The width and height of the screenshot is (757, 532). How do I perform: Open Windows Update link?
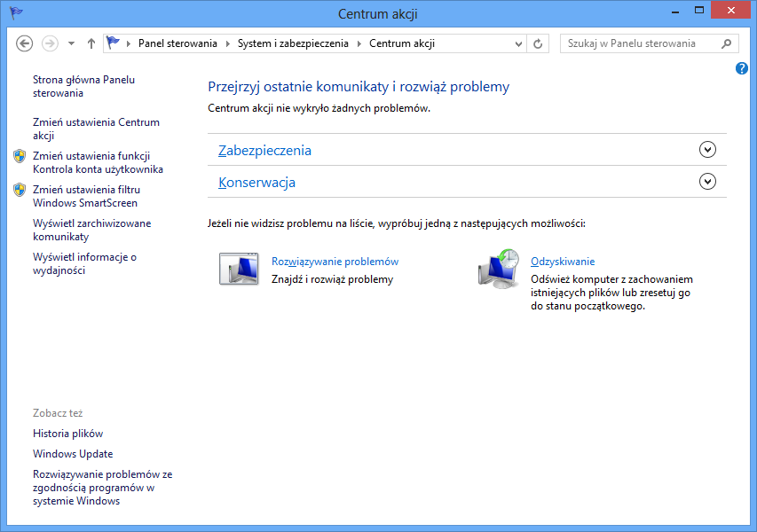(x=73, y=454)
